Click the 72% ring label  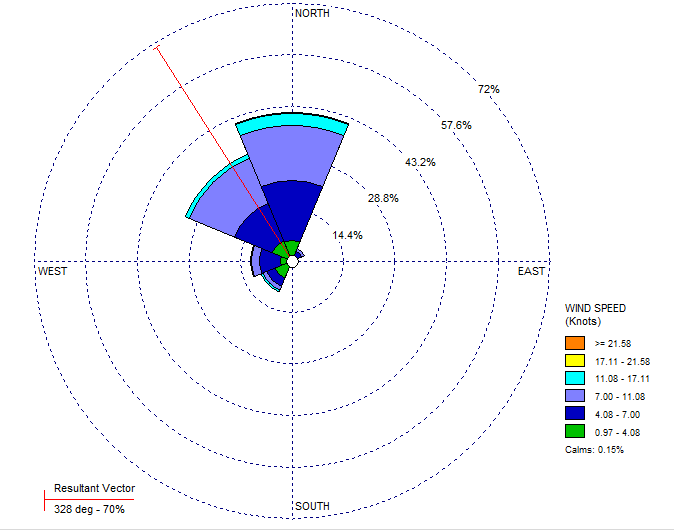pos(488,89)
